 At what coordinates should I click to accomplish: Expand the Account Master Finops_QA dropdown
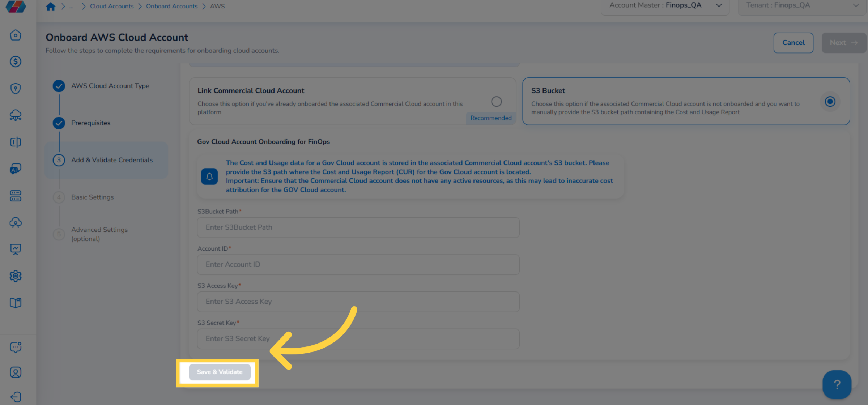718,5
